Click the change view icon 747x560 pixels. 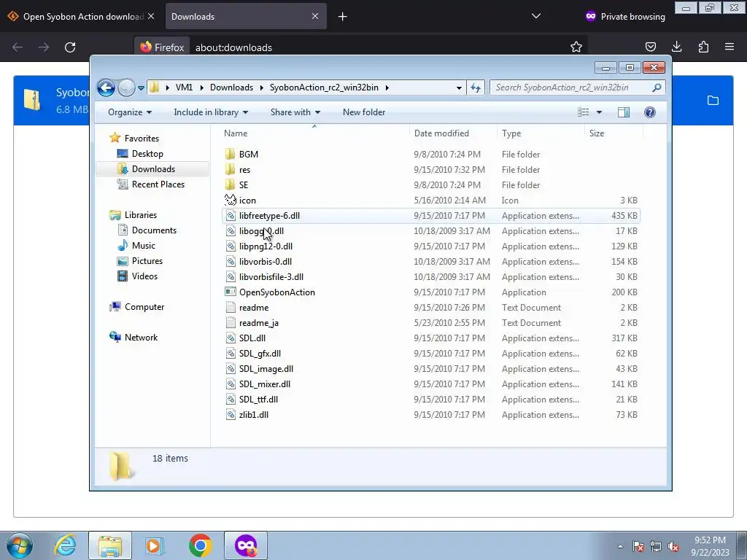pos(583,112)
